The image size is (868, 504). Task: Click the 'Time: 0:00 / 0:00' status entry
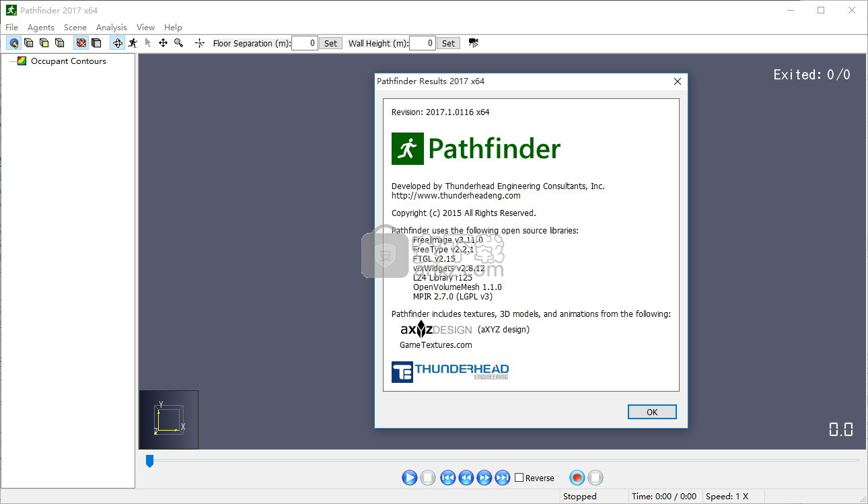pos(664,497)
